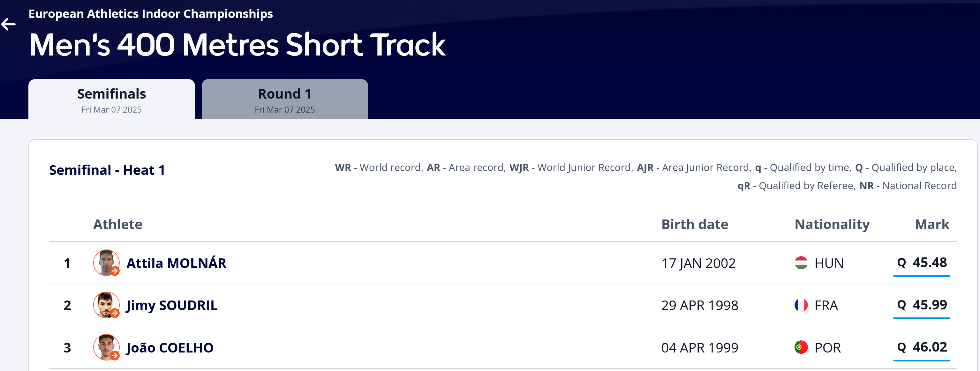This screenshot has width=980, height=371.
Task: Click the orange arrow badge on Coelho's avatar
Action: [115, 356]
